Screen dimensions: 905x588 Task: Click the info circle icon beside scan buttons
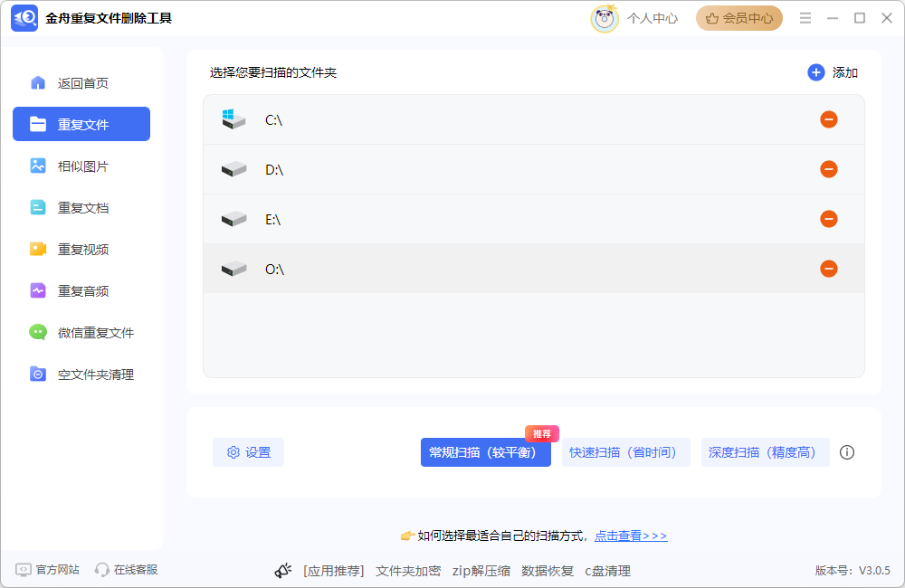coord(847,452)
